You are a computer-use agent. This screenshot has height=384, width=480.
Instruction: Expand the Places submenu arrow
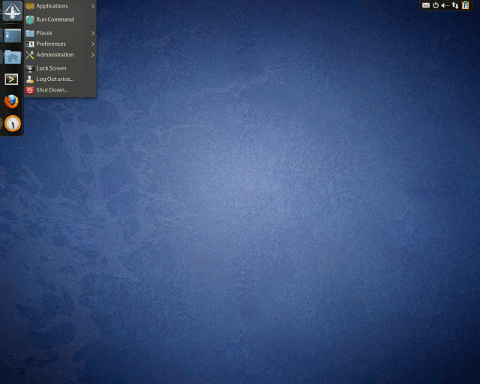coord(93,33)
